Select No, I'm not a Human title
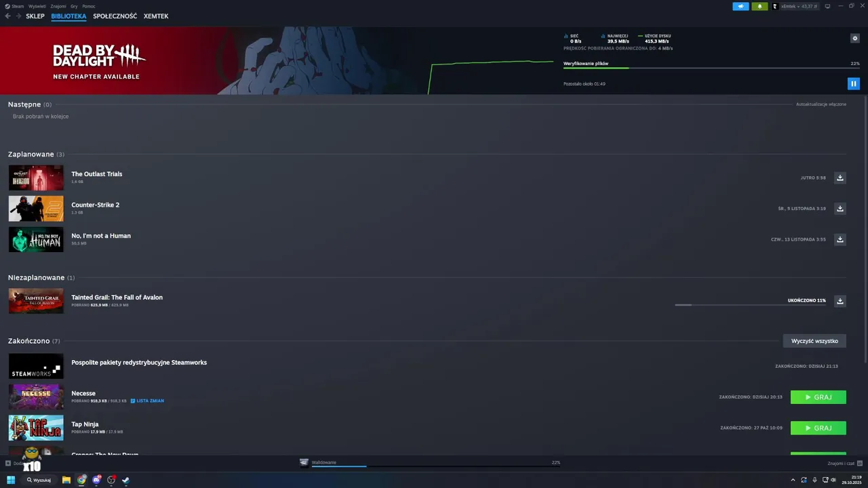Screen dimensions: 868x488 tap(101, 236)
